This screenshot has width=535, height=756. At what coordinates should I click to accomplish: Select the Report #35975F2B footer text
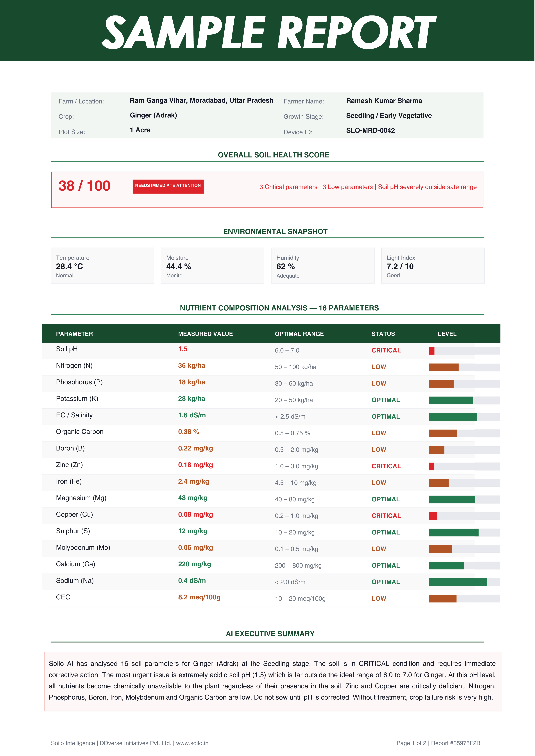click(x=456, y=743)
